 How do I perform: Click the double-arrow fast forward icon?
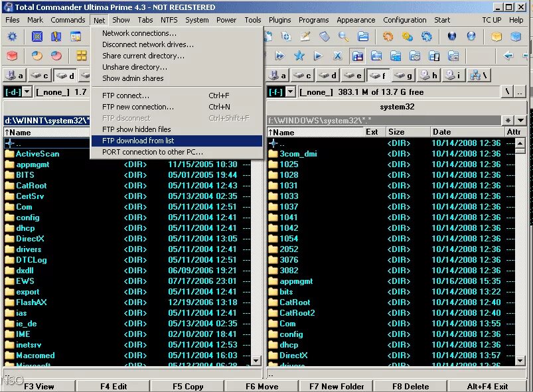pyautogui.click(x=279, y=56)
